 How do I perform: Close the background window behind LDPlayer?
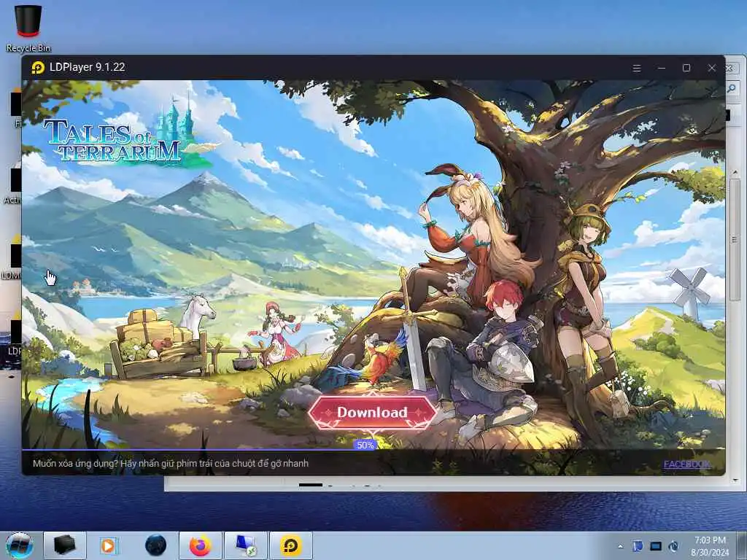coord(729,68)
